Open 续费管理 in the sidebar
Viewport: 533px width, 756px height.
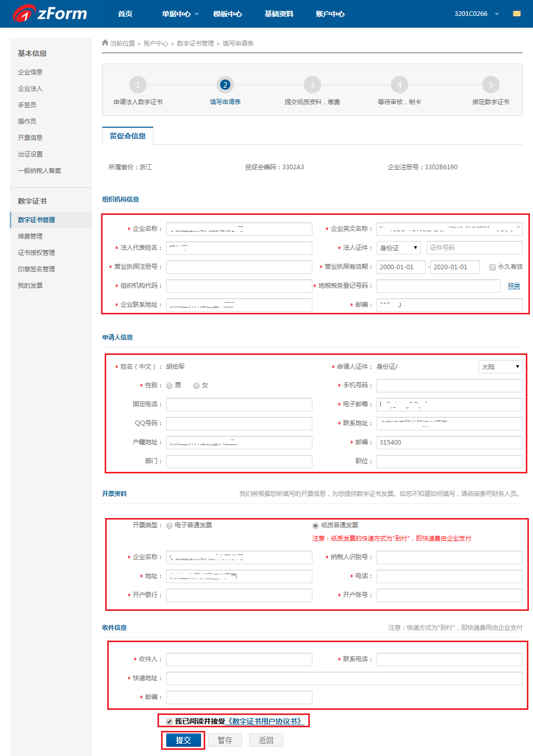(x=30, y=236)
